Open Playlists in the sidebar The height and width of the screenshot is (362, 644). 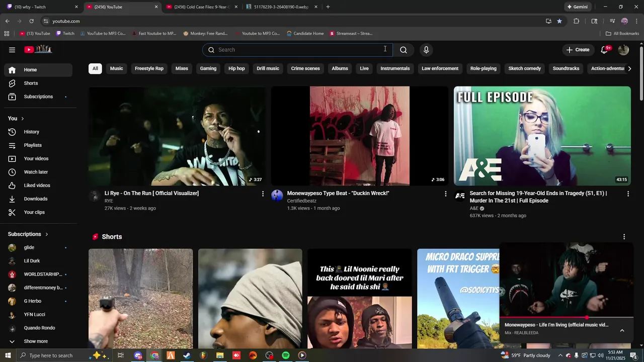coord(38,145)
